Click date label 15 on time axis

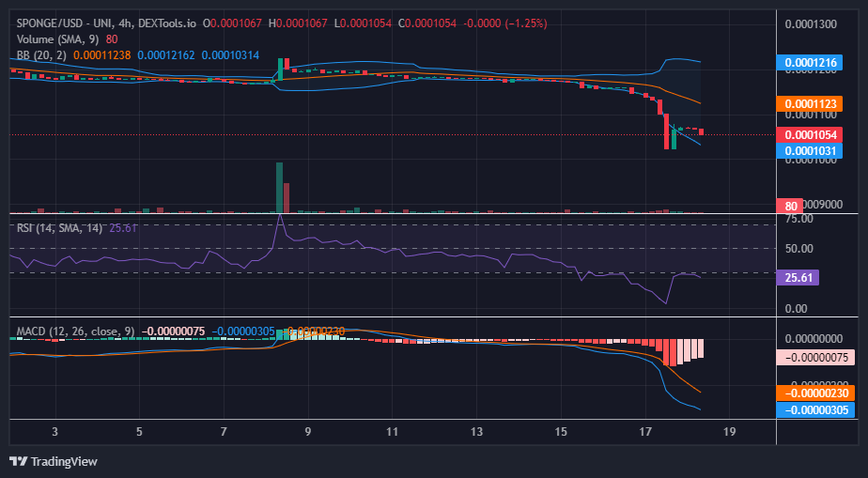[561, 432]
